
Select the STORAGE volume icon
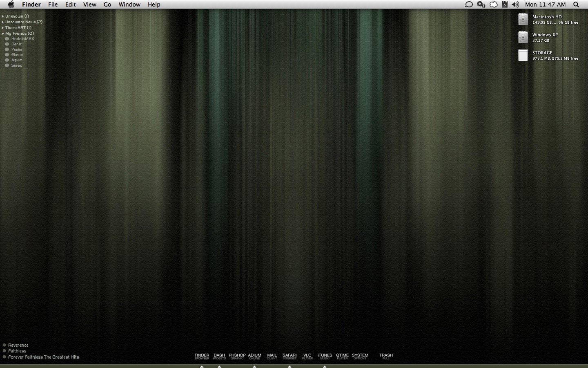pyautogui.click(x=523, y=55)
